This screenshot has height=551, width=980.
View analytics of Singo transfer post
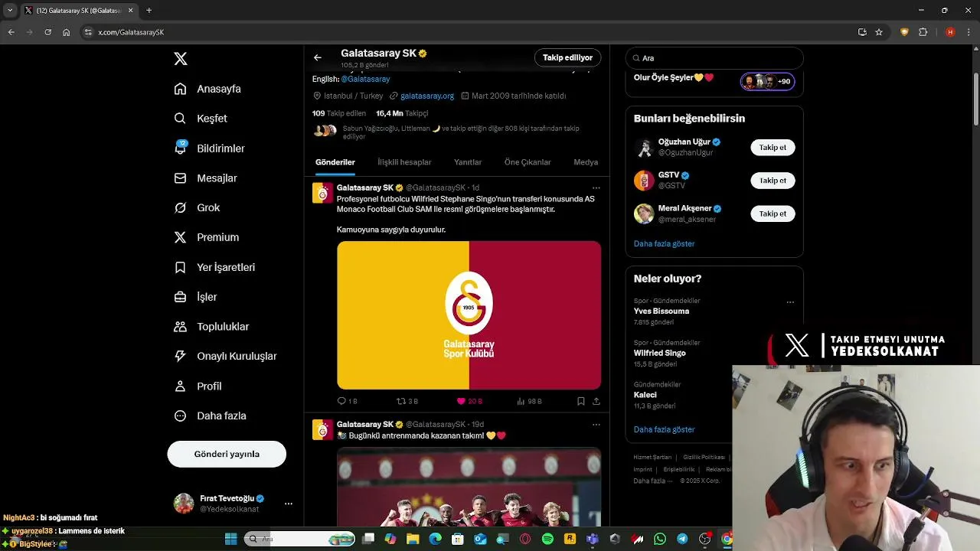click(529, 401)
